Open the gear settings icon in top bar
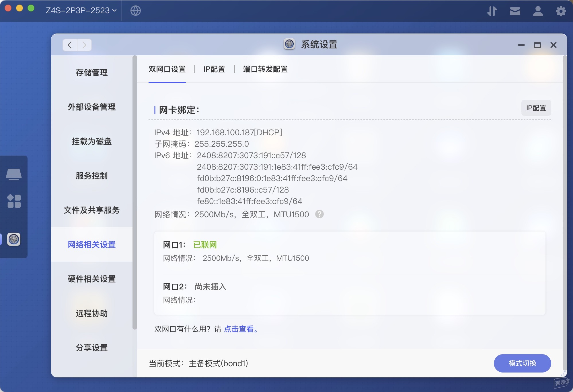Screen dimensions: 573x392 pyautogui.click(x=561, y=11)
